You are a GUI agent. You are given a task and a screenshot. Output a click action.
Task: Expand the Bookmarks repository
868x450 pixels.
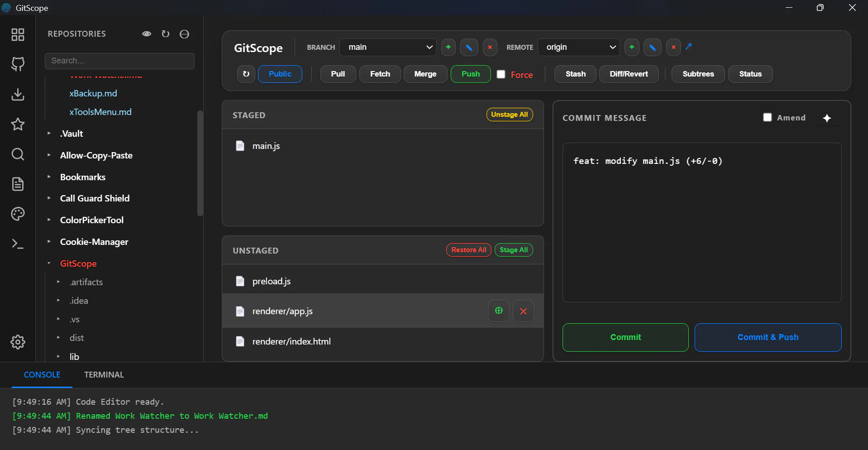tap(49, 177)
